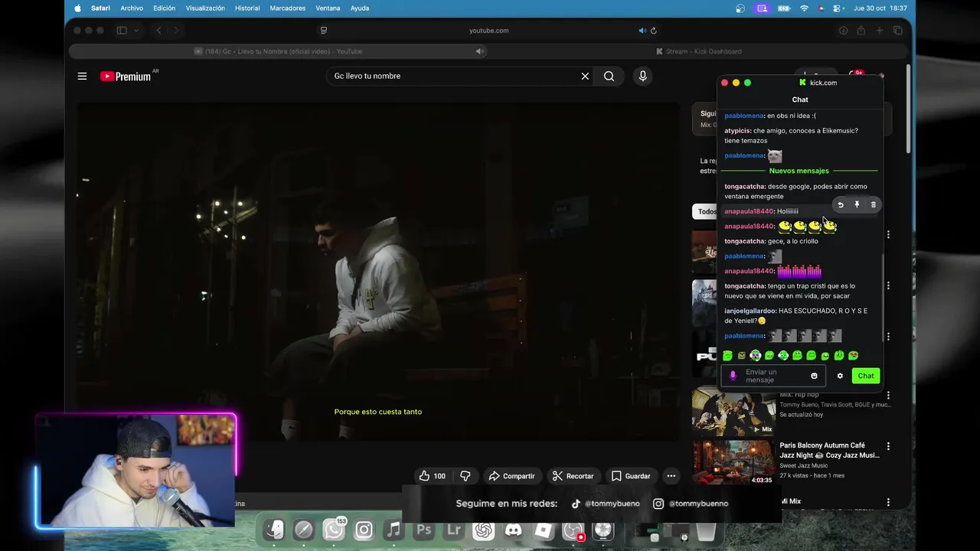Open the YouTube guide hamburger menu
The height and width of the screenshot is (551, 980).
(82, 76)
